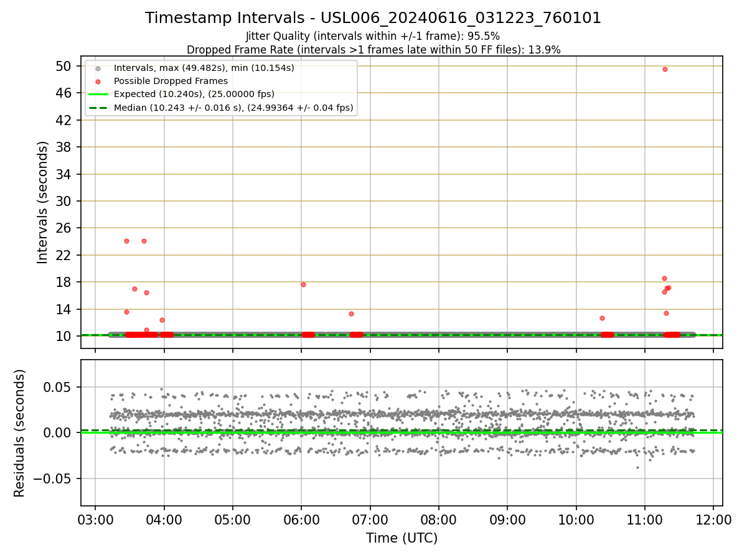Screen dimensions: 747x560
Task: Select legend entry "Intervals, max (49.482s), min (10.154s)"
Action: (x=204, y=68)
